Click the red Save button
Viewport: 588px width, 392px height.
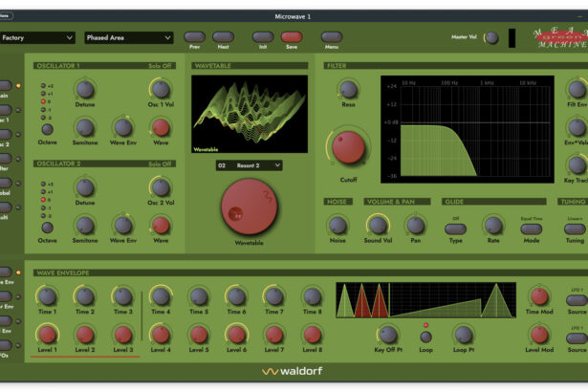click(x=292, y=36)
